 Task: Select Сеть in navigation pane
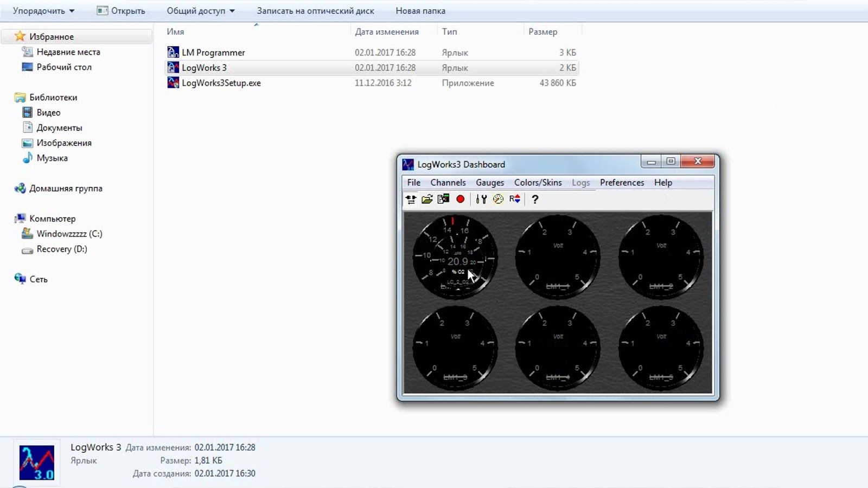coord(38,280)
